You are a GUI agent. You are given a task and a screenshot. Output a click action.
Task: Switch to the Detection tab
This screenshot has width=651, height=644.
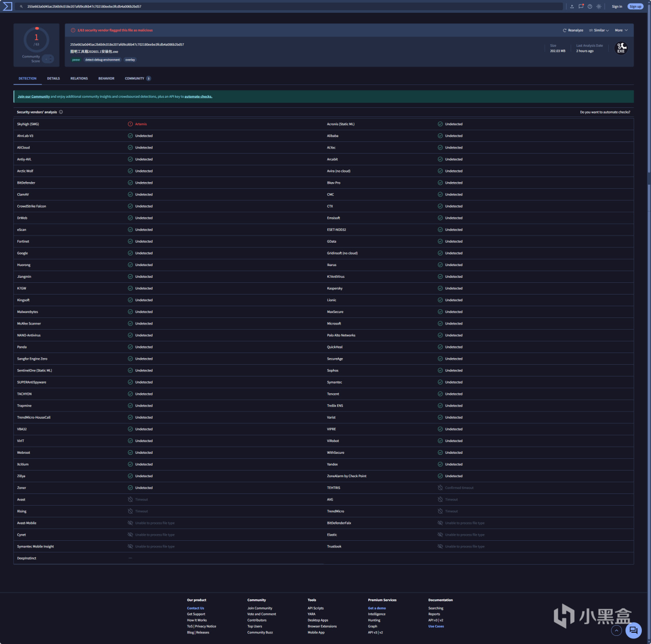click(x=27, y=78)
